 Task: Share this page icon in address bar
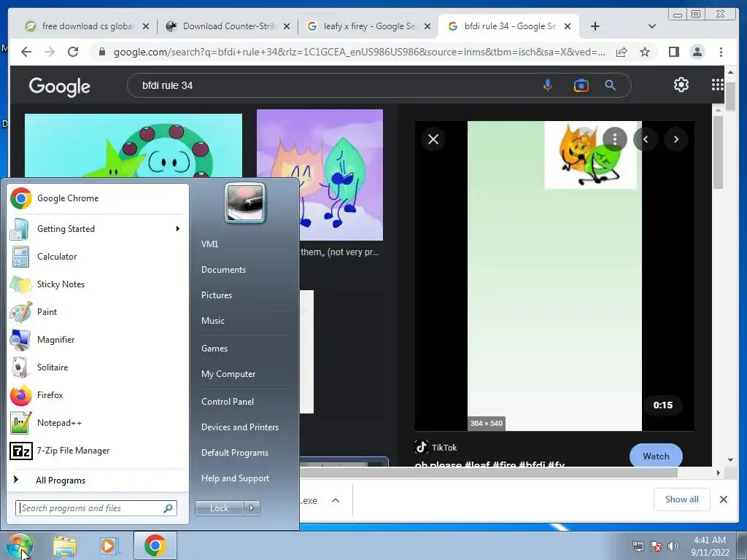622,52
